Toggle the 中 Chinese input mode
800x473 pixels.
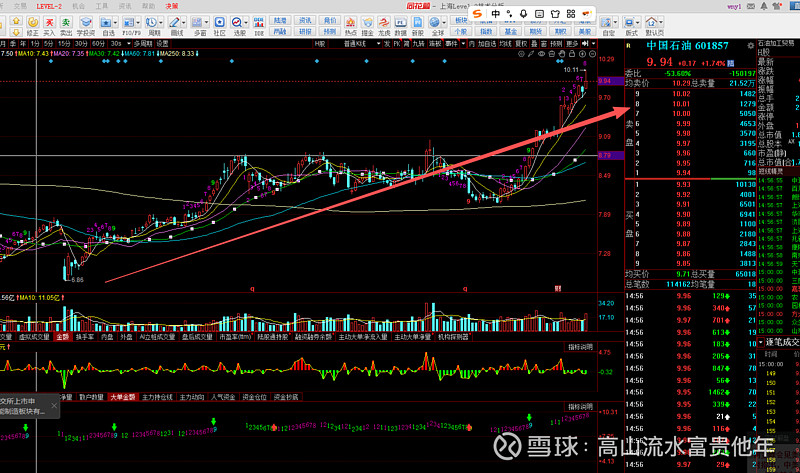495,14
